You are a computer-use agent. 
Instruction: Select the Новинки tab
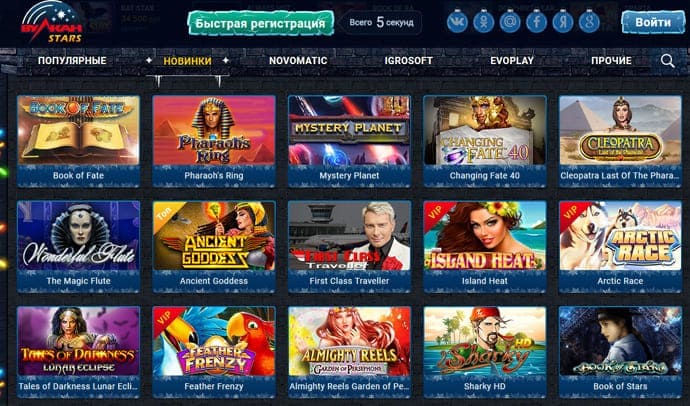[187, 61]
